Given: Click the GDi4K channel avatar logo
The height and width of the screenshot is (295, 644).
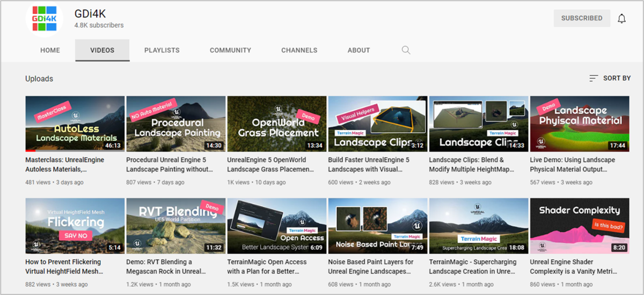Looking at the screenshot, I should coord(45,19).
